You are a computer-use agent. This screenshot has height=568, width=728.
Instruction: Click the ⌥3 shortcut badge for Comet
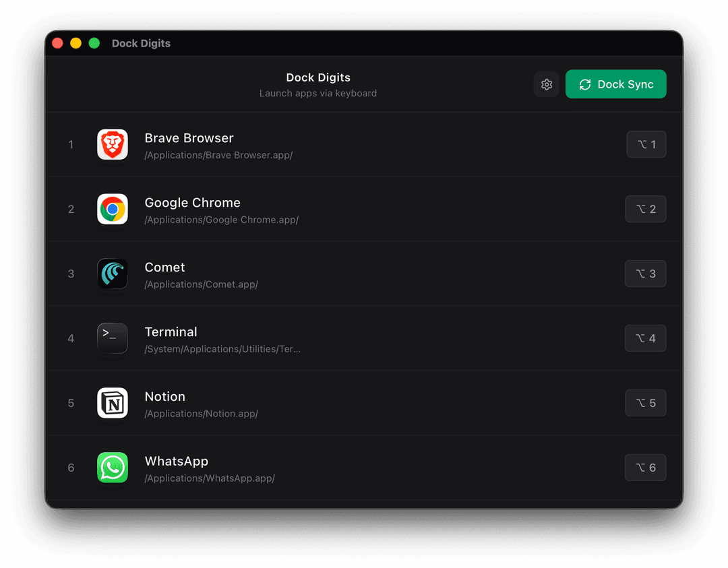click(x=646, y=274)
